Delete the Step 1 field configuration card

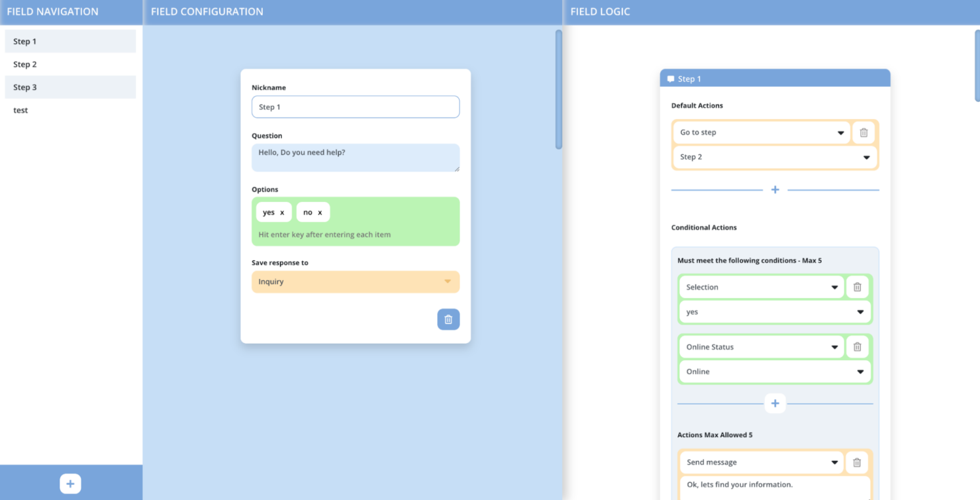448,319
